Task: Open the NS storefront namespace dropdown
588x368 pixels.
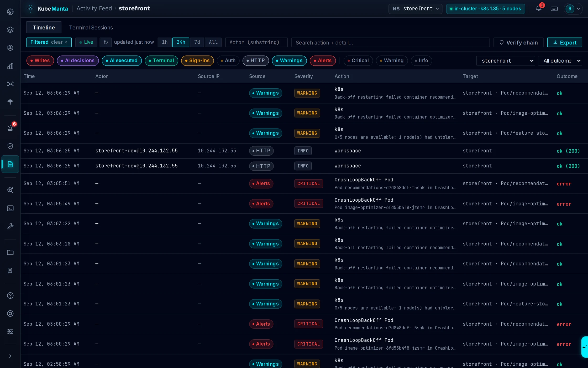Action: coord(415,9)
